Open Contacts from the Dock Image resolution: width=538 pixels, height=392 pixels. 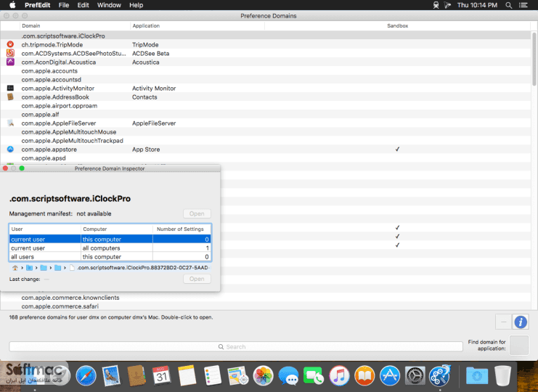coord(136,376)
